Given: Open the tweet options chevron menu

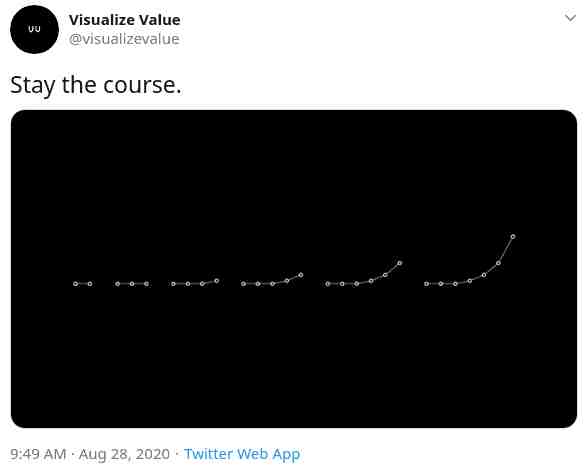Looking at the screenshot, I should (570, 18).
